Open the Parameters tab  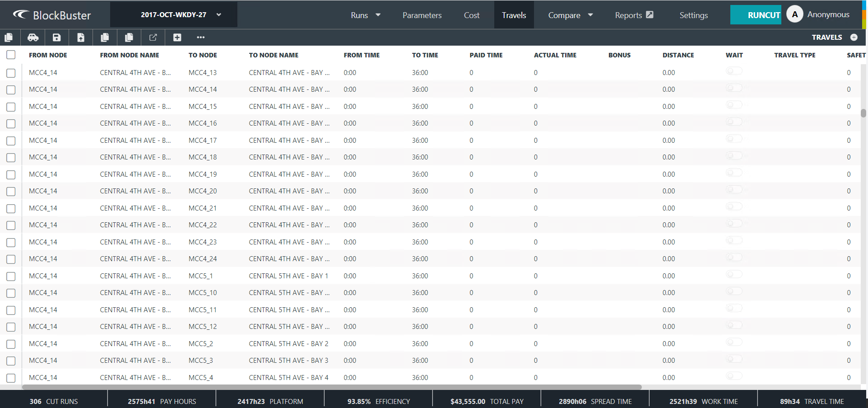[x=422, y=15]
